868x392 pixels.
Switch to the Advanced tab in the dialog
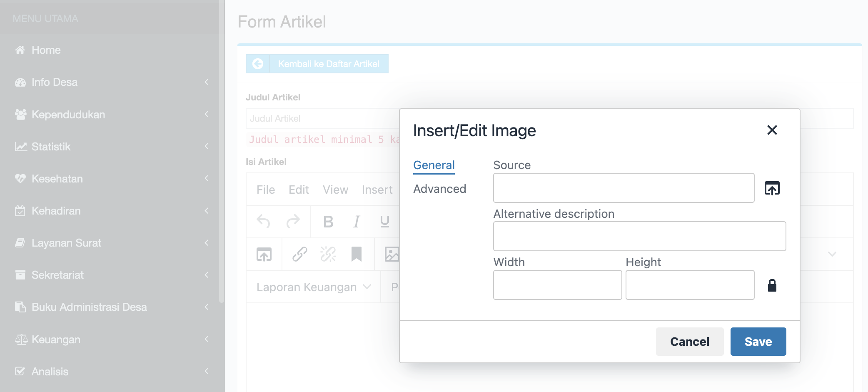[439, 189]
